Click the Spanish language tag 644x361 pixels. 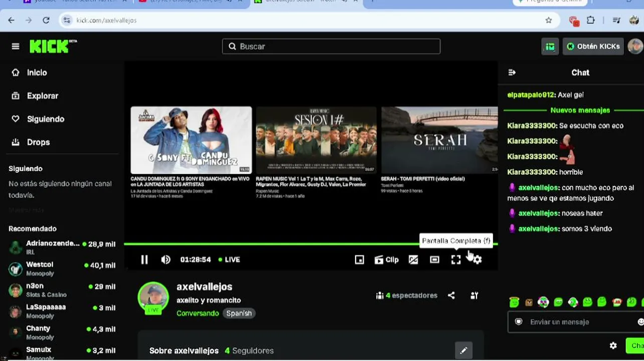[239, 313]
